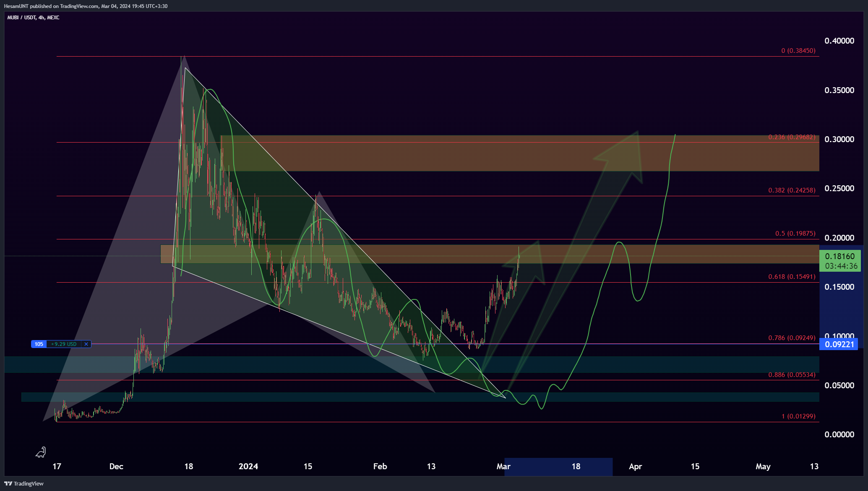Click the May label on time axis
The width and height of the screenshot is (868, 491).
point(763,466)
